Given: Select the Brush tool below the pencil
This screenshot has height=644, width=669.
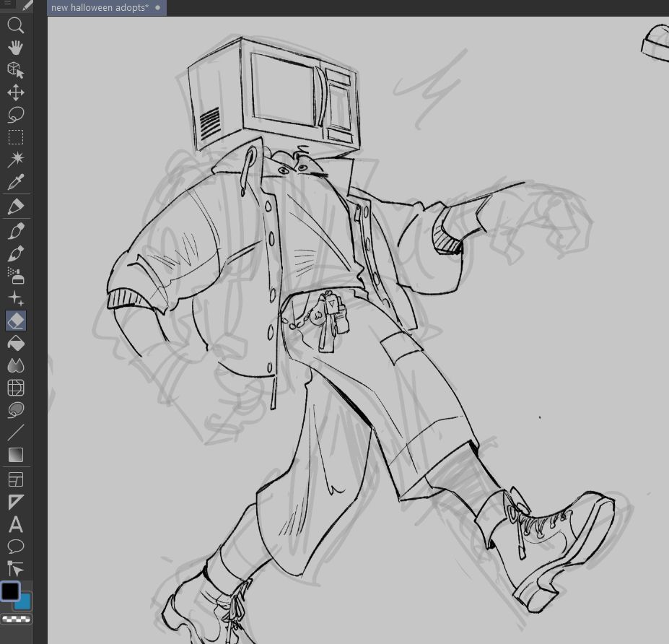Looking at the screenshot, I should (16, 253).
